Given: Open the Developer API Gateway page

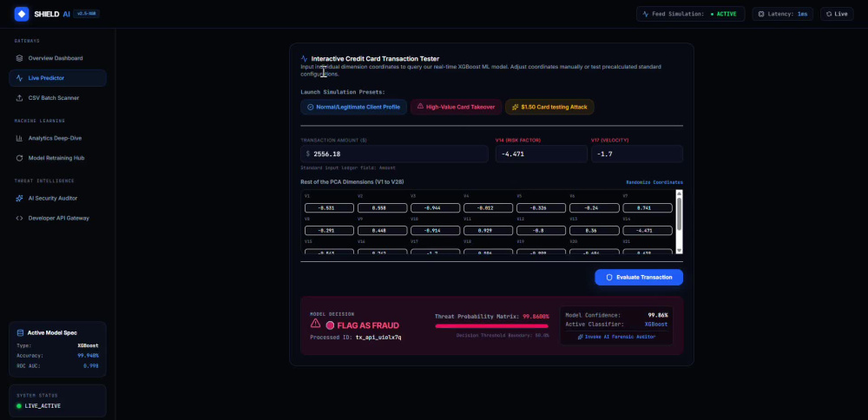Looking at the screenshot, I should click(57, 218).
